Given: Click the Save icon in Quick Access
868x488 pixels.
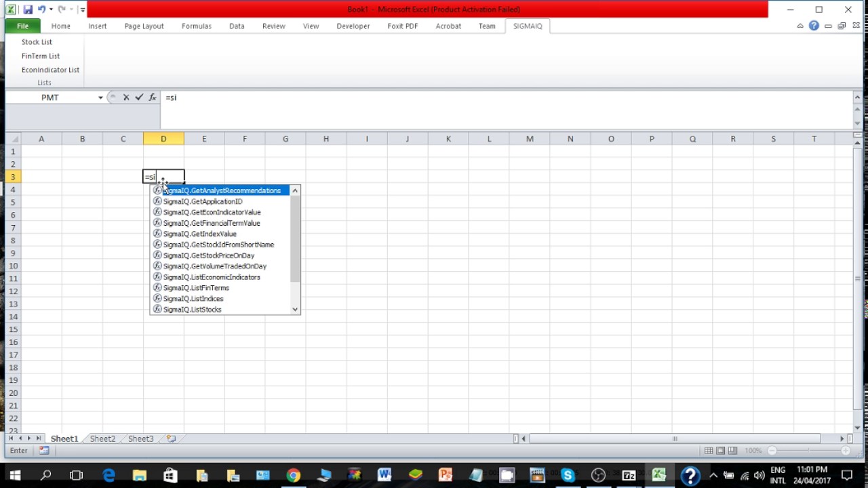Looking at the screenshot, I should tap(28, 9).
